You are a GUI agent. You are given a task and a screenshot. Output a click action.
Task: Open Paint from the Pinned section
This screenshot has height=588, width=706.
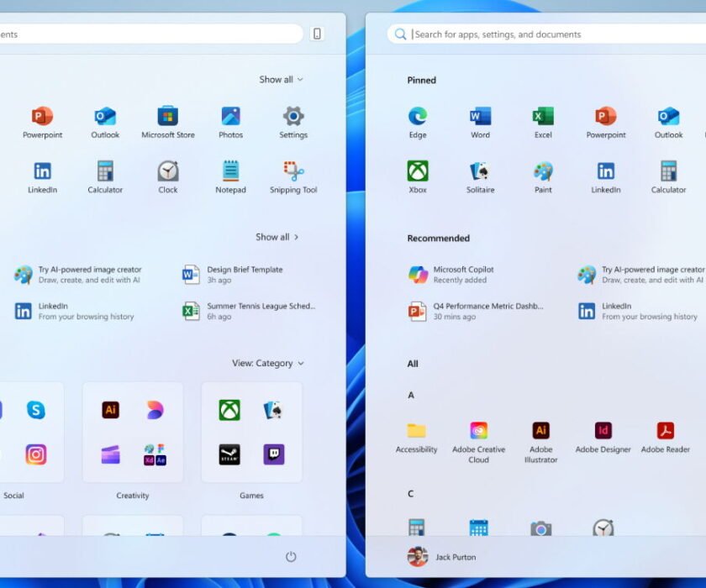(x=543, y=177)
